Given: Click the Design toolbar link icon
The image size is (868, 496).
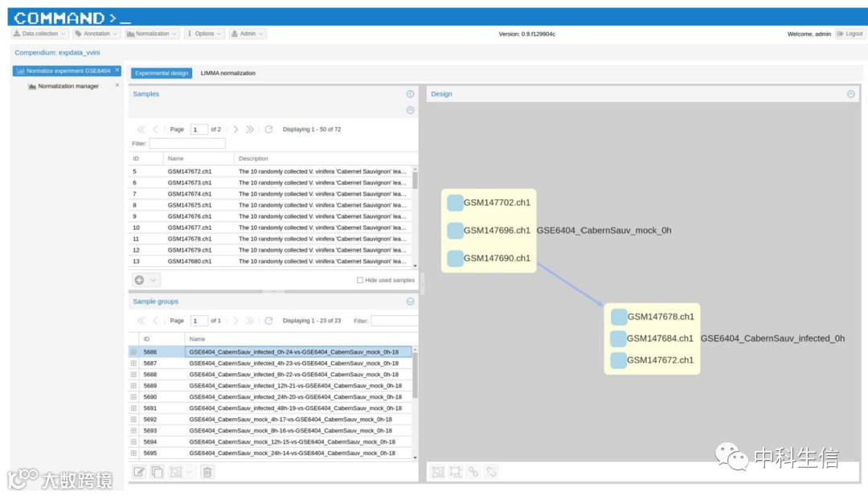Looking at the screenshot, I should click(x=473, y=472).
